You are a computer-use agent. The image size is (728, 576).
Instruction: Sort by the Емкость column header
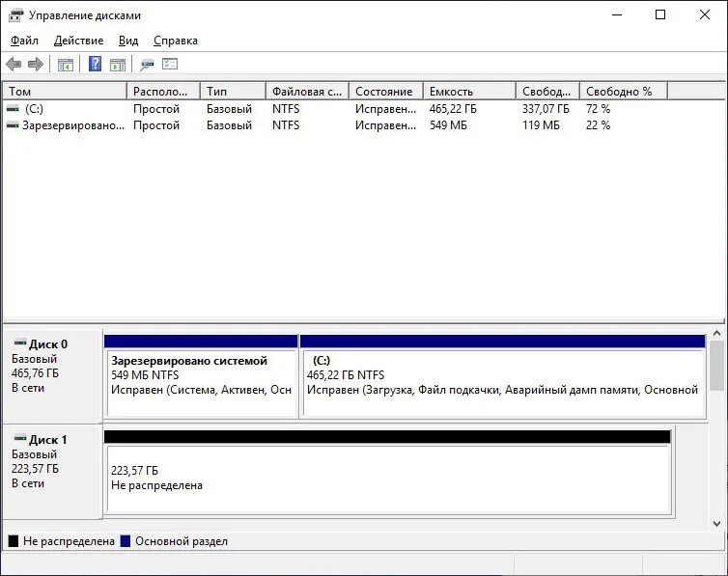[x=468, y=91]
